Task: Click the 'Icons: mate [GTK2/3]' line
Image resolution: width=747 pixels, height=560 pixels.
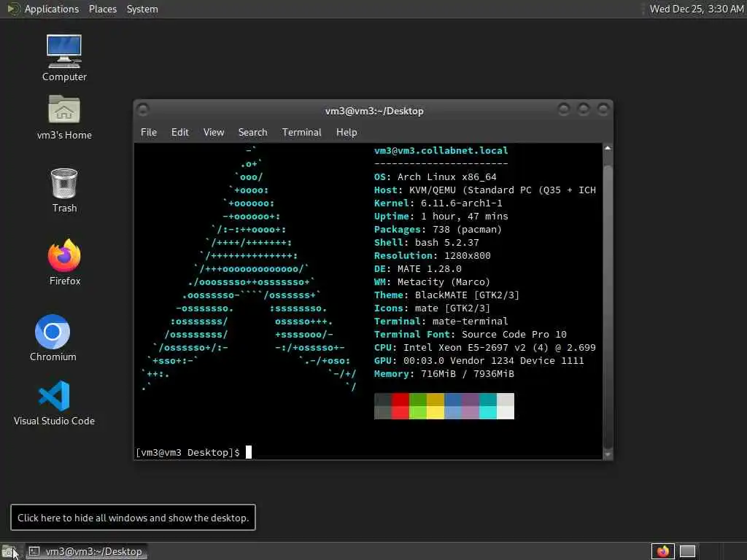Action: pyautogui.click(x=432, y=308)
